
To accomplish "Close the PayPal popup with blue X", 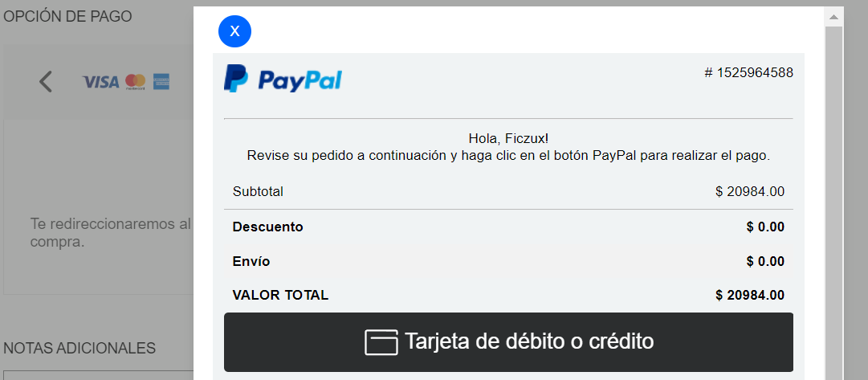I will point(234,31).
